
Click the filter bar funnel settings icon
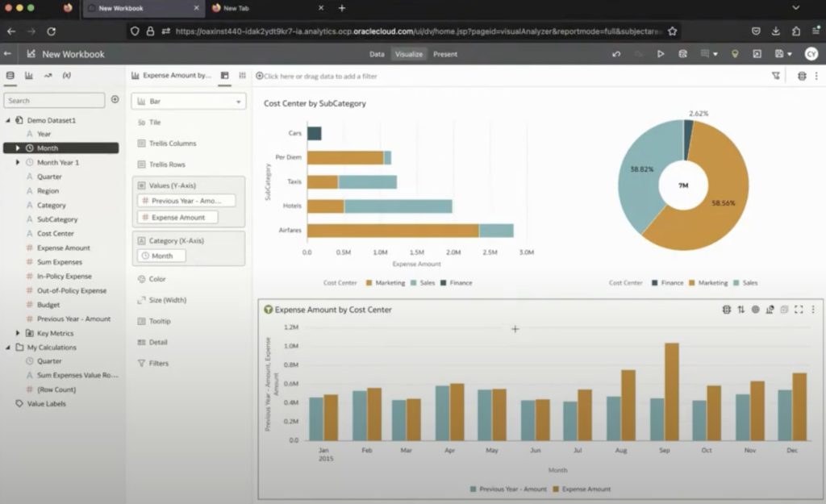(776, 76)
